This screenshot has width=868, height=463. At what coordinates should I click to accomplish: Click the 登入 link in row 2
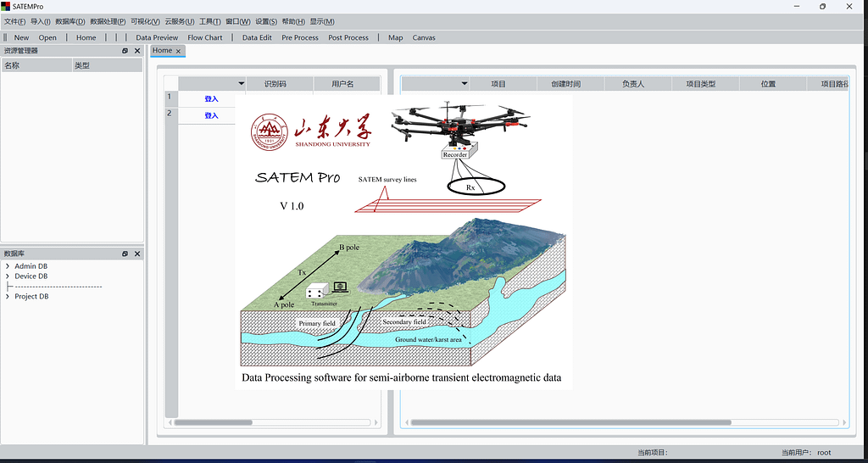click(211, 115)
